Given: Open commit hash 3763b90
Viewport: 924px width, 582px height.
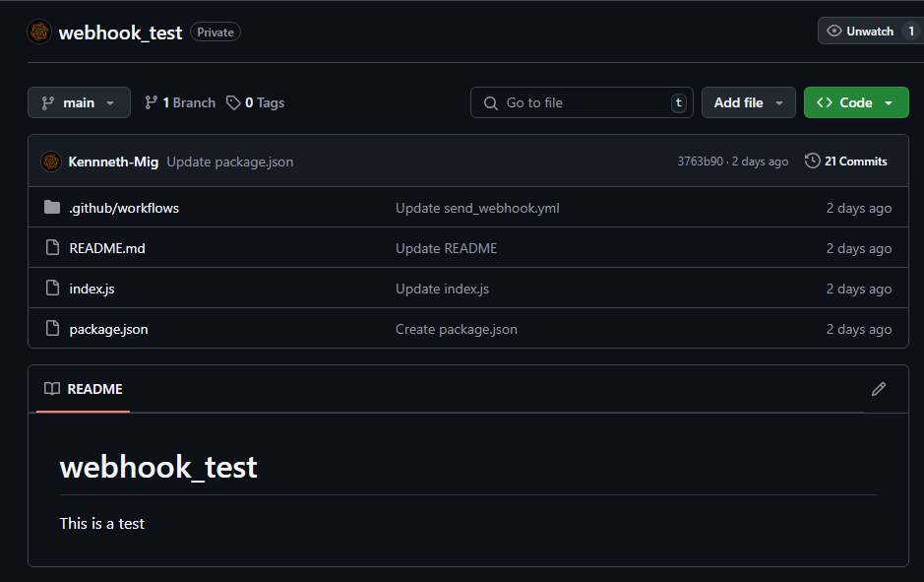Looking at the screenshot, I should 700,162.
